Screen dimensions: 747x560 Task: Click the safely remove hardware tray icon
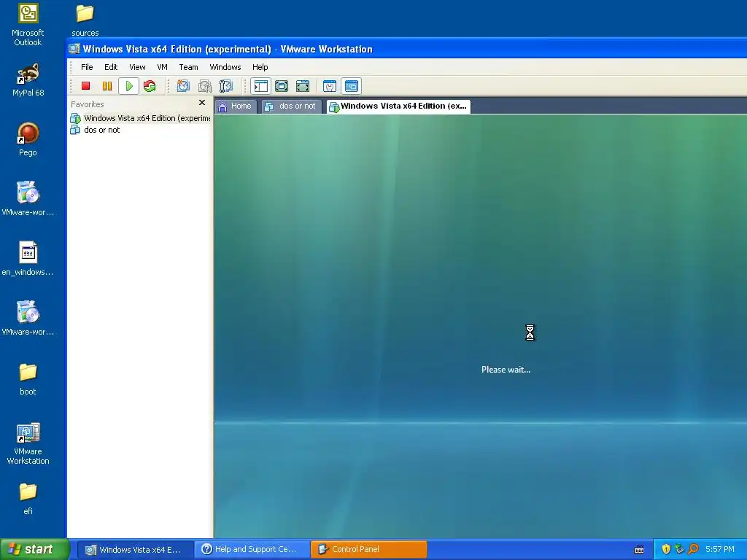click(x=679, y=550)
